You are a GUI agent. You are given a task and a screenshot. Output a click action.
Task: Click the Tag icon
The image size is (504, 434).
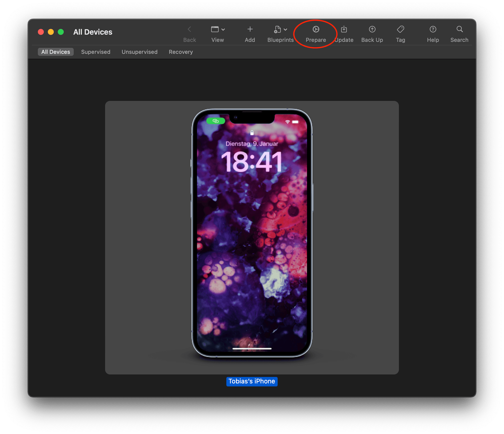click(x=400, y=29)
